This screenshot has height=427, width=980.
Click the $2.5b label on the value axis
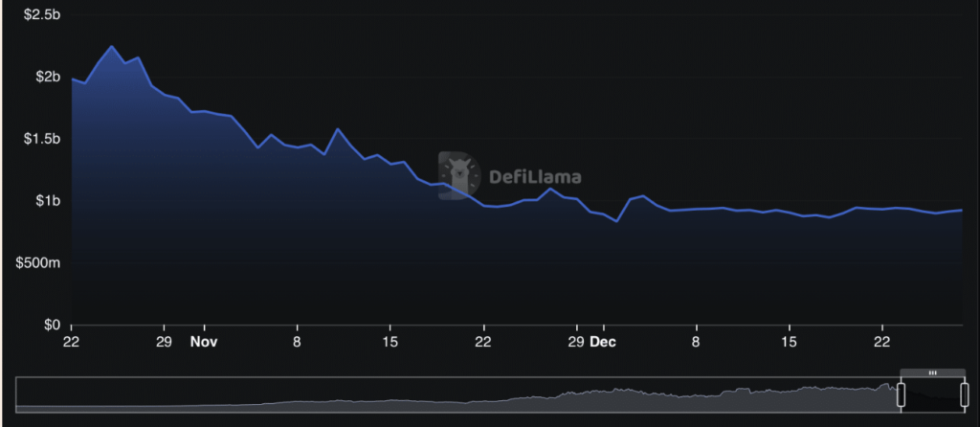click(x=43, y=14)
